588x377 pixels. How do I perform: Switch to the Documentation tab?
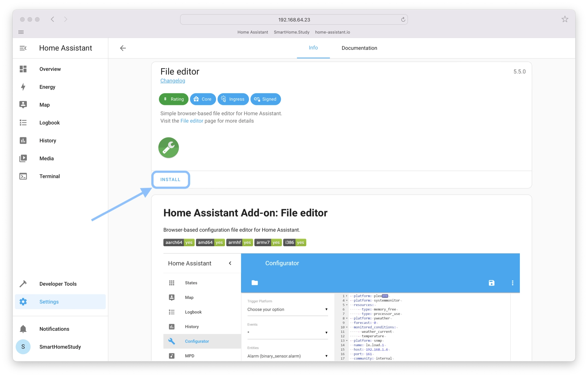tap(359, 48)
